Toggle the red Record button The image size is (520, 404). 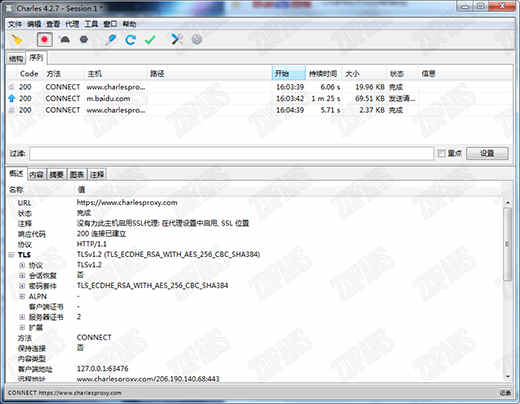coord(44,40)
